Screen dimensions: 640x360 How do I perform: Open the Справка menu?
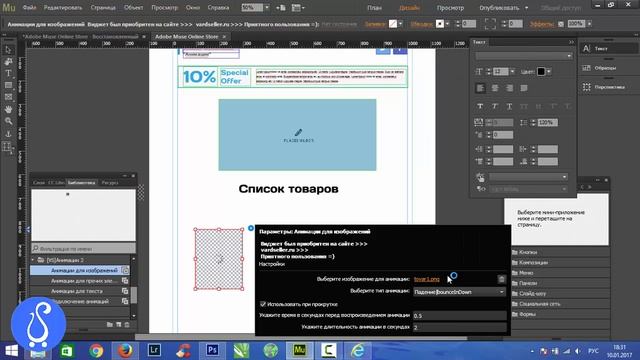[x=218, y=7]
